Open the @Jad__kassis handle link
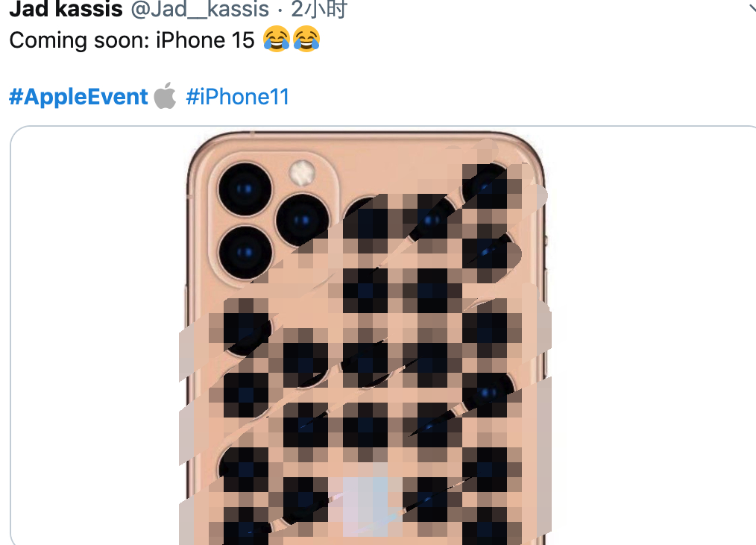This screenshot has width=756, height=545. [200, 9]
